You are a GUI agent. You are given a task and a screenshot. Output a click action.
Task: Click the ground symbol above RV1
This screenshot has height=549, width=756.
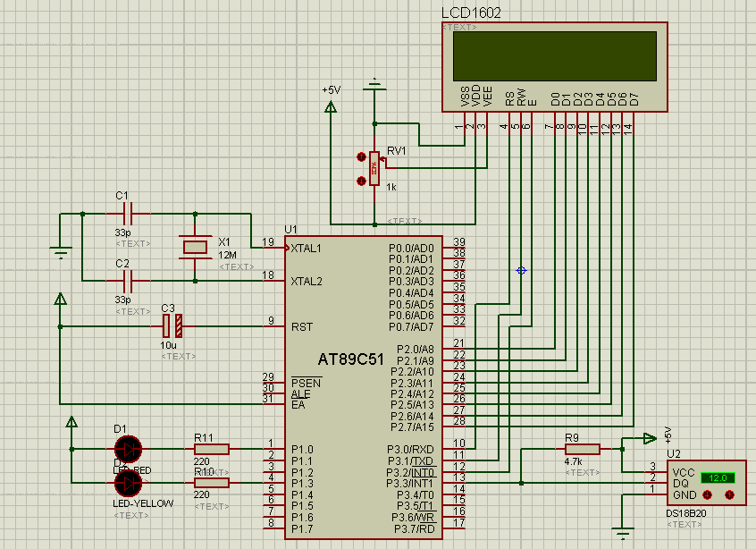click(374, 85)
